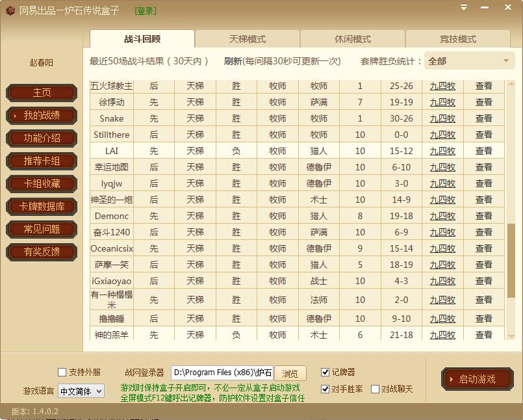Select the score cell 30-26 in Snake row
Viewport: 523px width, 420px height.
(x=402, y=118)
